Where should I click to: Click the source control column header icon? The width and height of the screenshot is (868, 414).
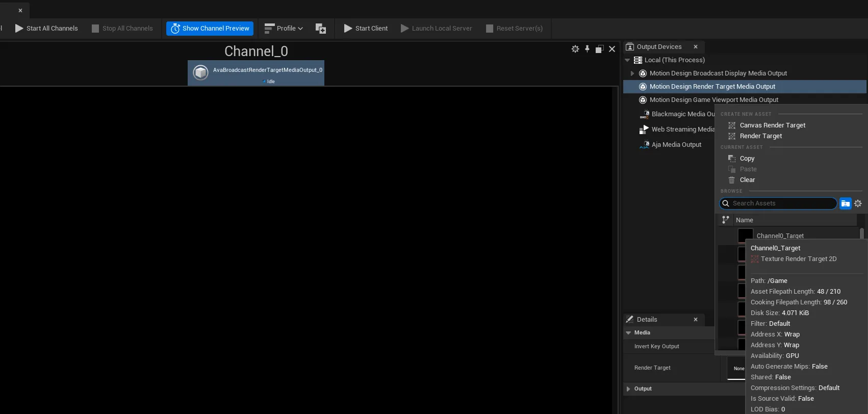point(725,220)
